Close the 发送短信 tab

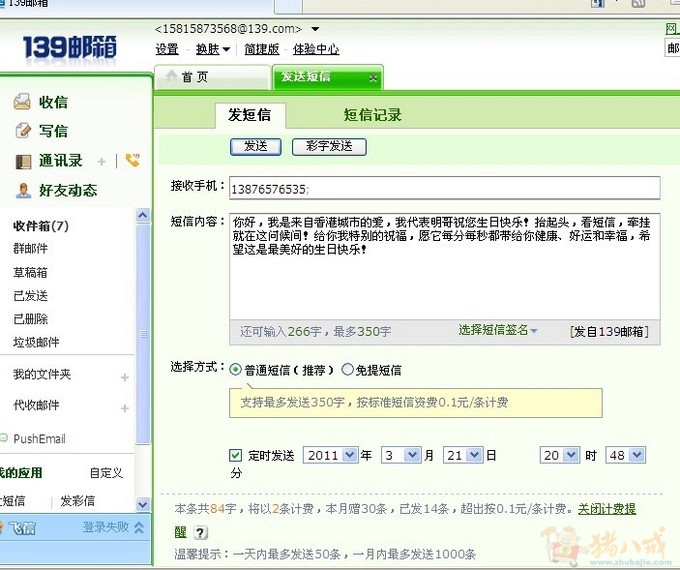373,78
